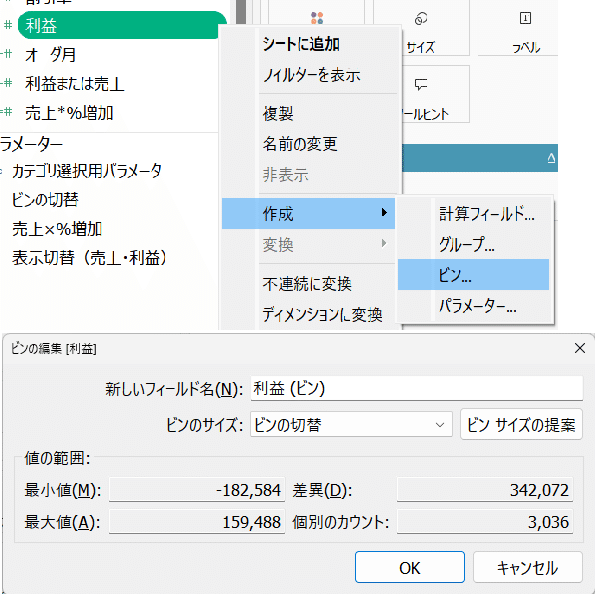Choose ビン... from submenu
Screen dimensions: 595x594
(x=474, y=274)
